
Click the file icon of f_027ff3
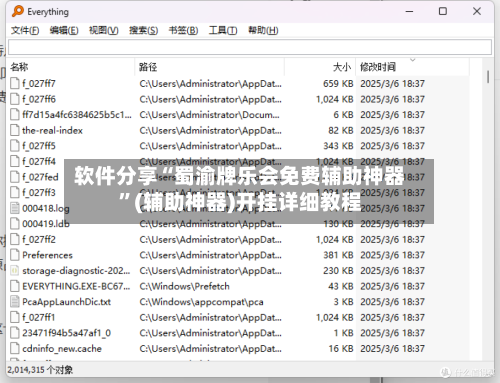coord(15,192)
